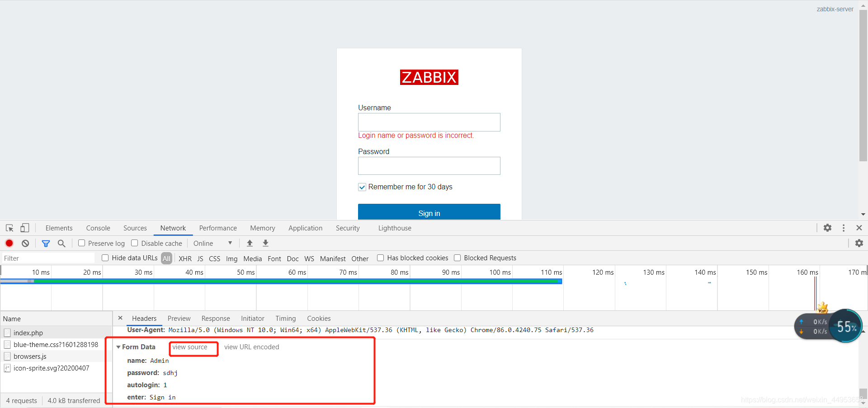Clear the network log

pyautogui.click(x=25, y=243)
